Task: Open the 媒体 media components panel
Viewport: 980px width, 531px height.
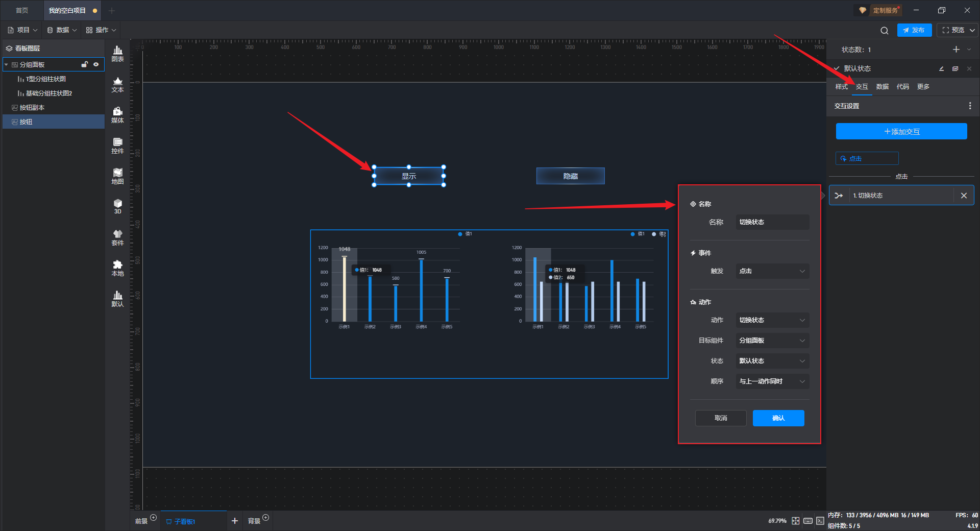Action: pos(117,115)
